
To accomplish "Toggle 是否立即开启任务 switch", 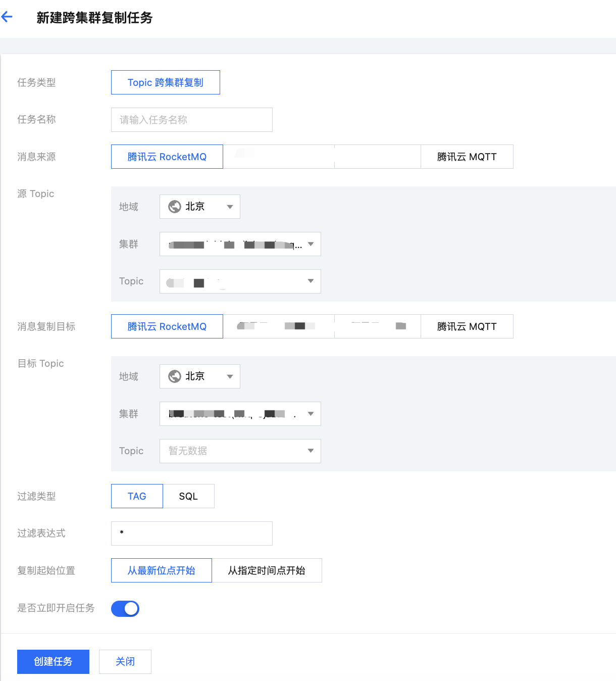I will [x=125, y=609].
